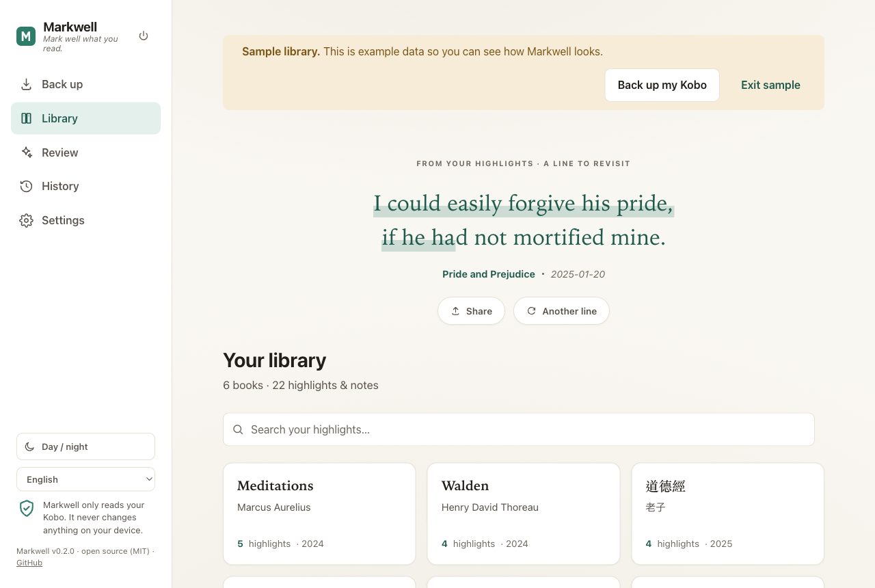Click author name Henry David Thoreau
Image resolution: width=875 pixels, height=588 pixels.
point(490,507)
